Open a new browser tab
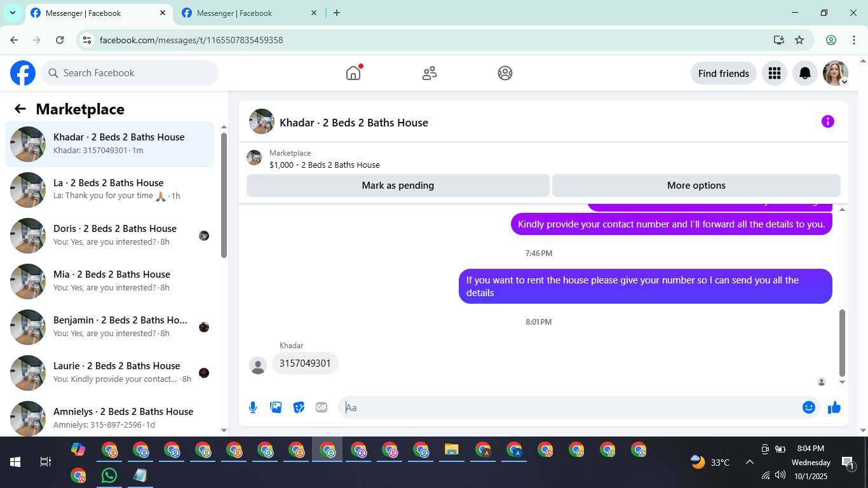Screen dimensions: 868x488 tap(337, 13)
